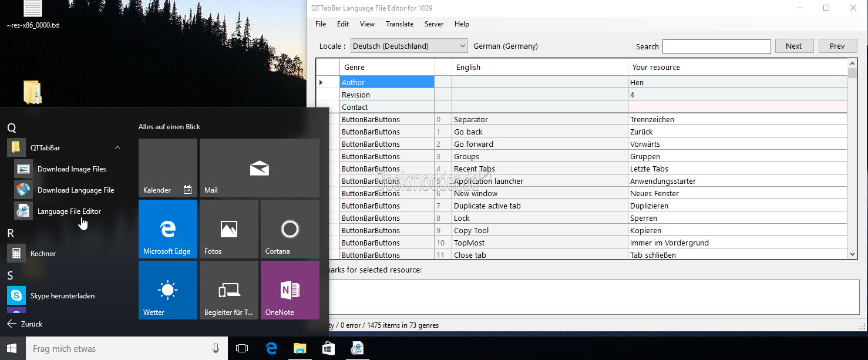Select the desktop folder icon
The height and width of the screenshot is (360, 868).
pos(33,93)
